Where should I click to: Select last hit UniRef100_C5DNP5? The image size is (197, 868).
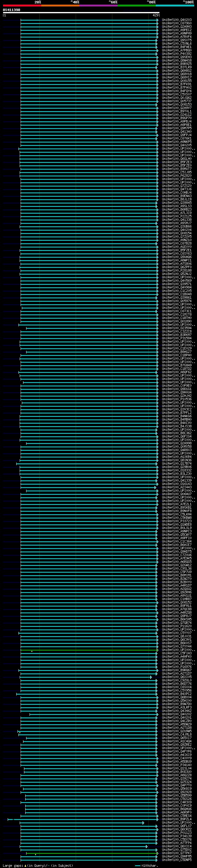[x=177, y=860]
